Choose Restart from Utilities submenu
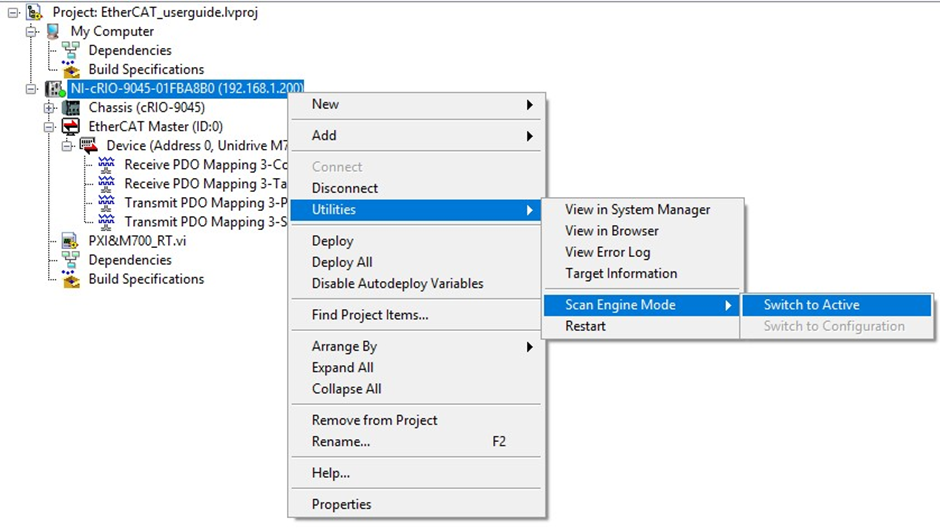Image resolution: width=940 pixels, height=528 pixels. (x=585, y=327)
